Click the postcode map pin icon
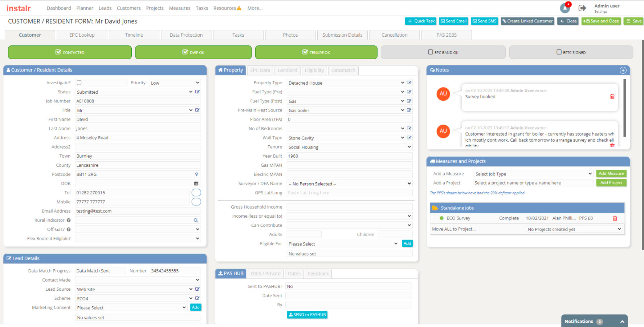Screen dimensions: 644x327 pos(196,174)
